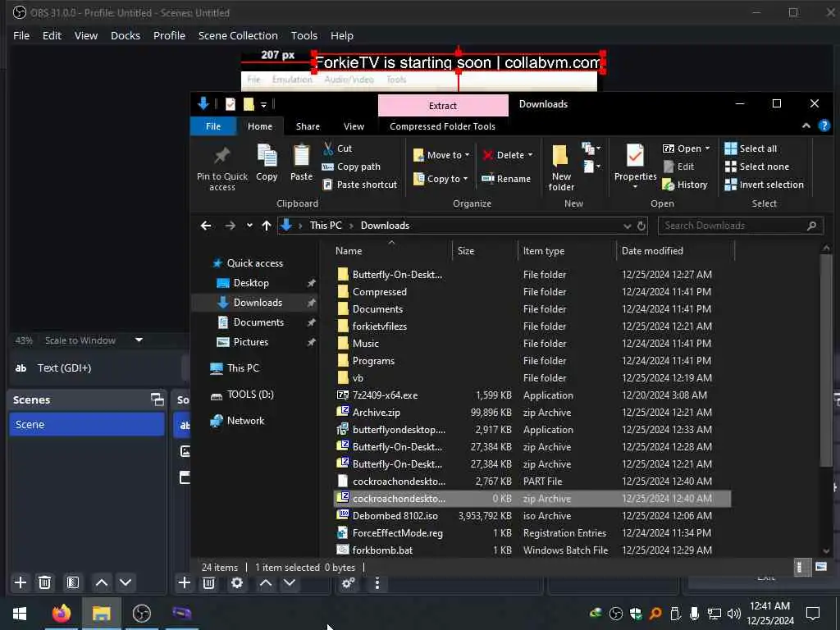Viewport: 840px width, 630px height.
Task: Open the notification center icon
Action: click(x=813, y=614)
